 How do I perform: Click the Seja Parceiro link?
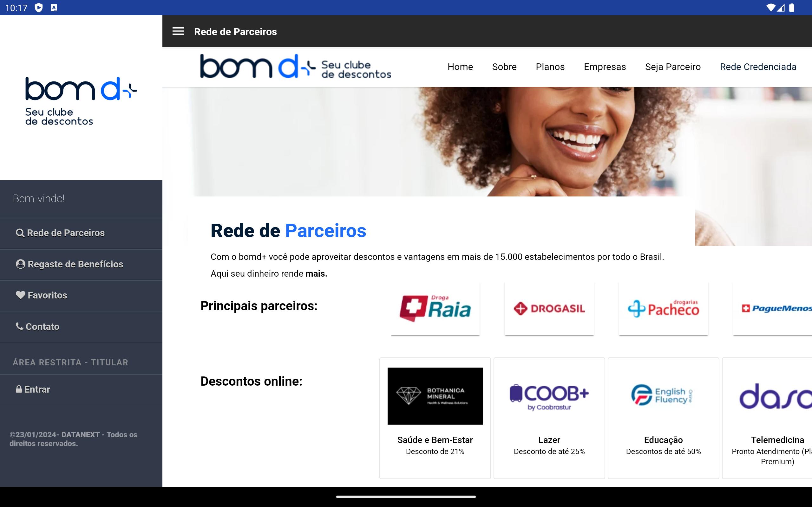[673, 67]
